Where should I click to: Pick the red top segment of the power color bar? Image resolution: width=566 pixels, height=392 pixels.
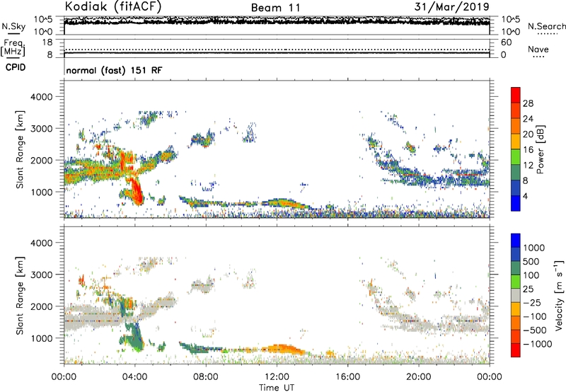pos(516,95)
